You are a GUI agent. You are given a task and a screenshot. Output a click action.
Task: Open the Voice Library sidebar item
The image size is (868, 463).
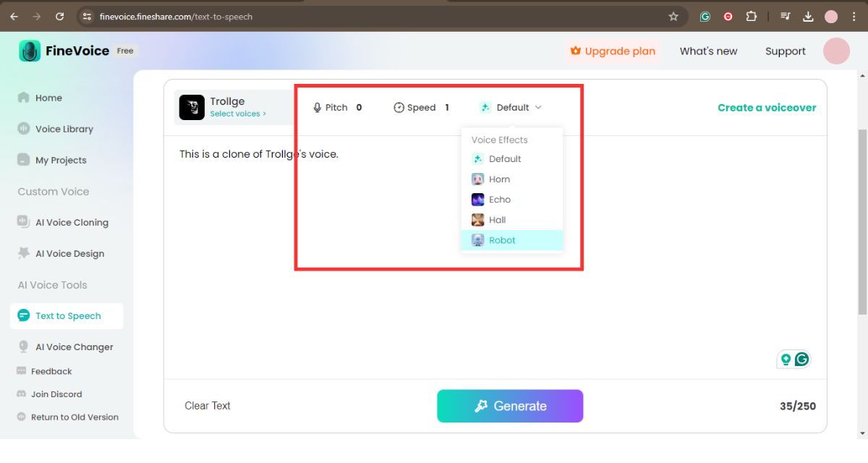tap(64, 129)
